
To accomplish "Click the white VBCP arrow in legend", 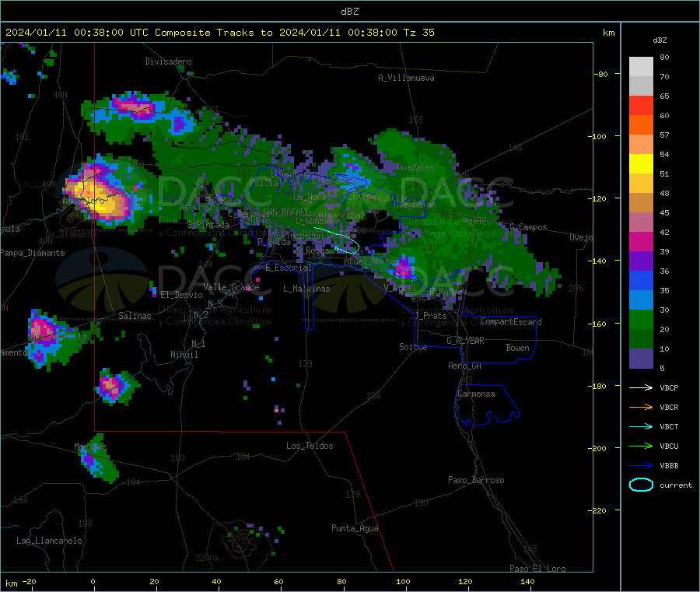I will pyautogui.click(x=641, y=387).
